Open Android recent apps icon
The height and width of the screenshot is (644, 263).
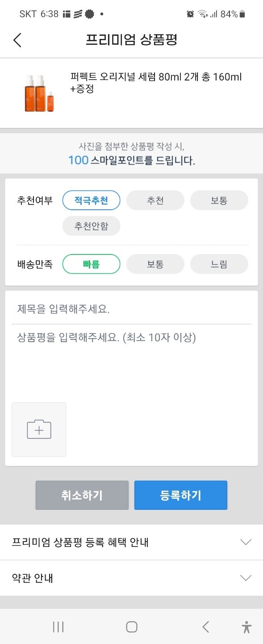(x=58, y=627)
